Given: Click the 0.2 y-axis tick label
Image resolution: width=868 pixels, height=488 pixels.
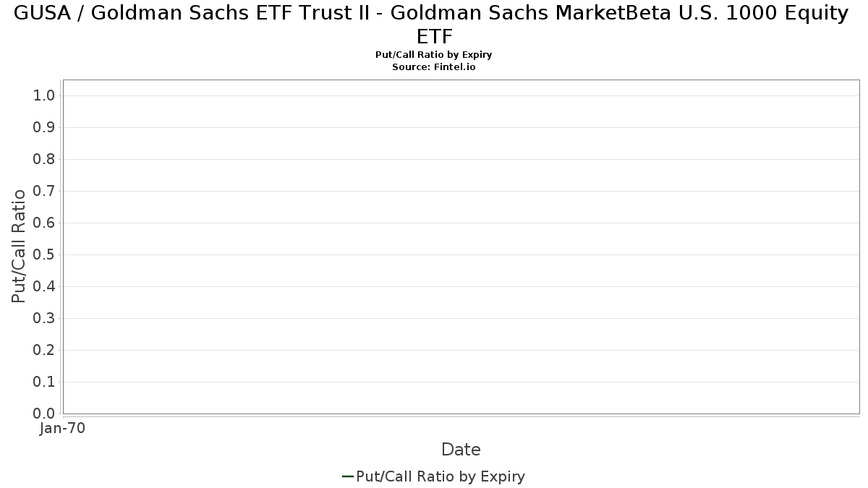Looking at the screenshot, I should (44, 350).
